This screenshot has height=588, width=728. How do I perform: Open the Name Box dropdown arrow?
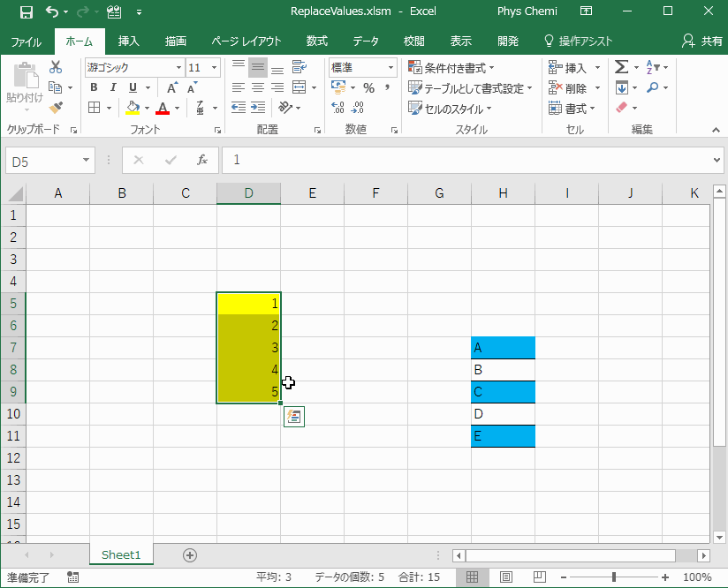[86, 160]
